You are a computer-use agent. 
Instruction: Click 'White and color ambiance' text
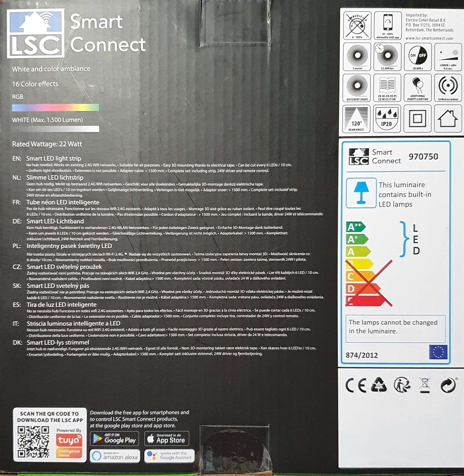coord(51,69)
